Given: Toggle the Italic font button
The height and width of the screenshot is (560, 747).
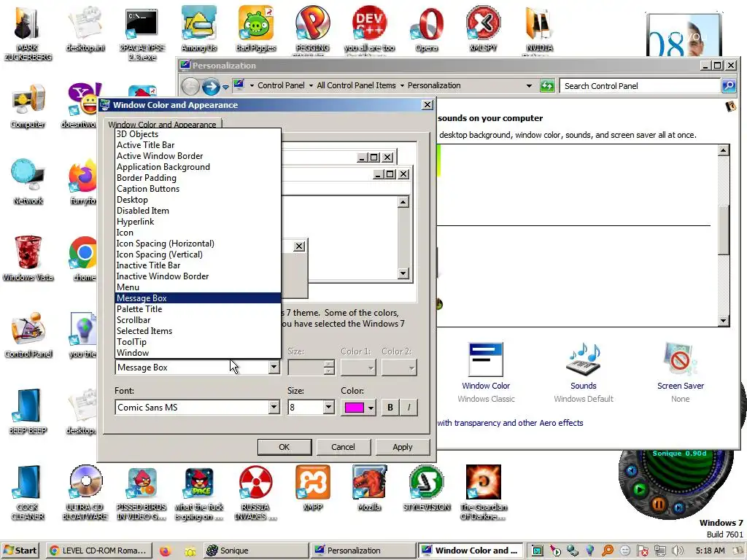Looking at the screenshot, I should coord(409,408).
